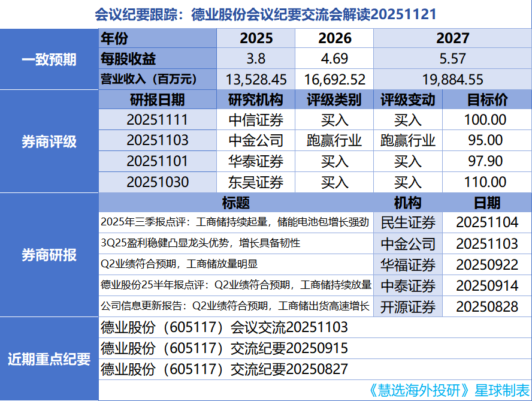The height and width of the screenshot is (401, 532).
Task: Click target price 97.90
Action: point(487,161)
